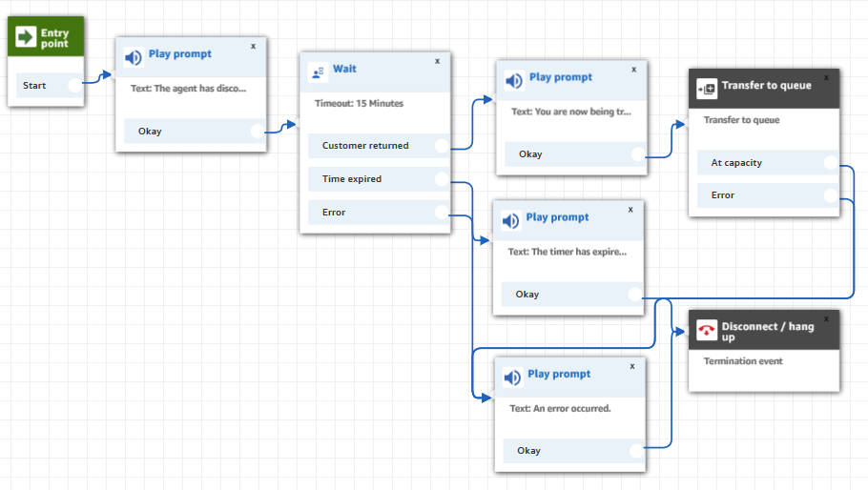This screenshot has height=490, width=868.
Task: Click the red Disconnect / hang up phone icon
Action: click(x=707, y=331)
